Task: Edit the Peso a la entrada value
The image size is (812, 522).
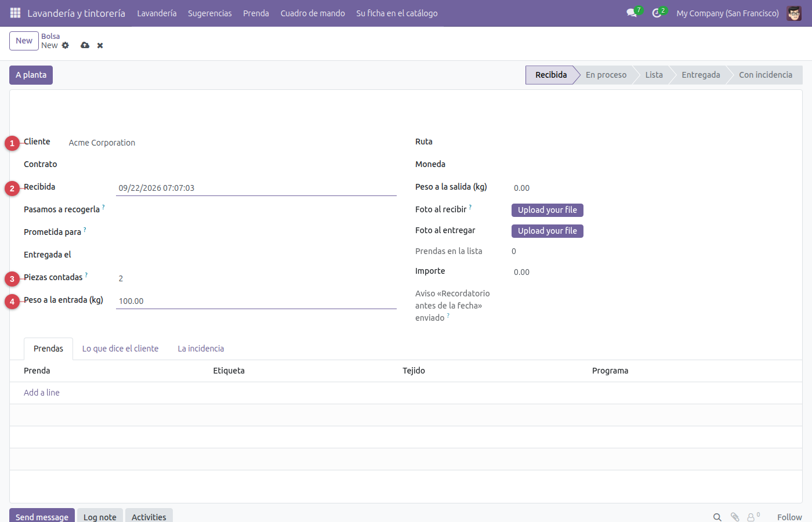Action: tap(256, 301)
